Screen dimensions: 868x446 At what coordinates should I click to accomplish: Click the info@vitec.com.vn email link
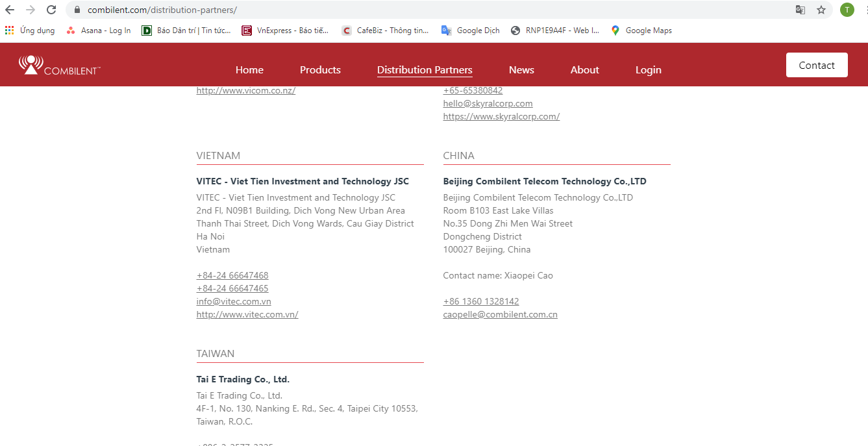coord(234,301)
